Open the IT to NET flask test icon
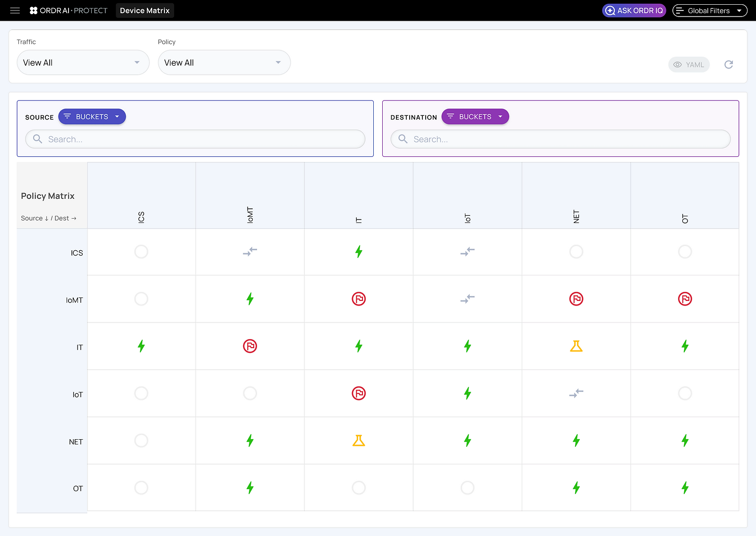This screenshot has width=756, height=536. point(576,346)
